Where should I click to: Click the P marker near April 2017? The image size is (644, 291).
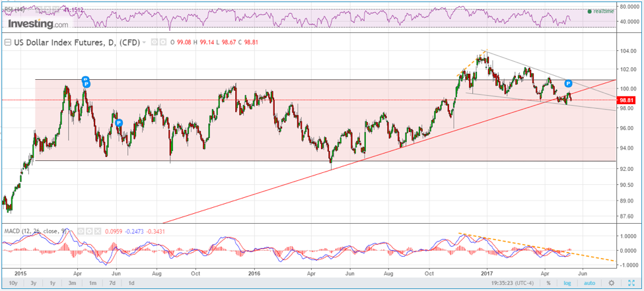coord(568,84)
